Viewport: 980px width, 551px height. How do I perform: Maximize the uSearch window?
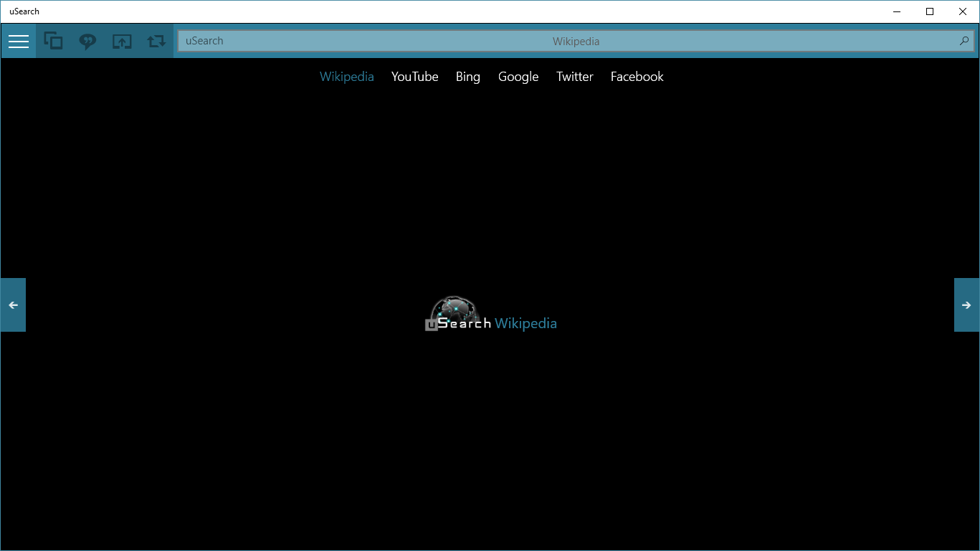[930, 11]
